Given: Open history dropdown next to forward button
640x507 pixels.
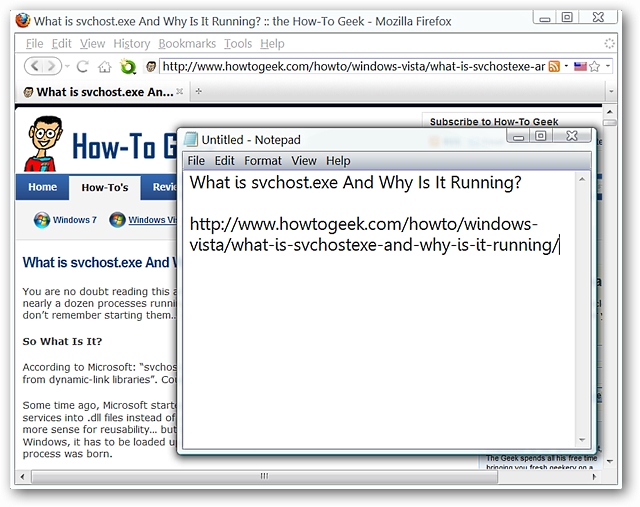Looking at the screenshot, I should 67,66.
